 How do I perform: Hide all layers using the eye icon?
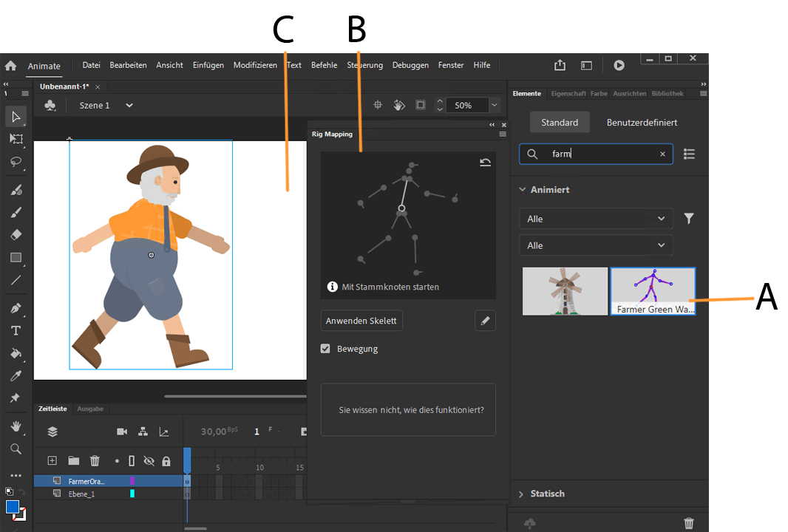(149, 461)
